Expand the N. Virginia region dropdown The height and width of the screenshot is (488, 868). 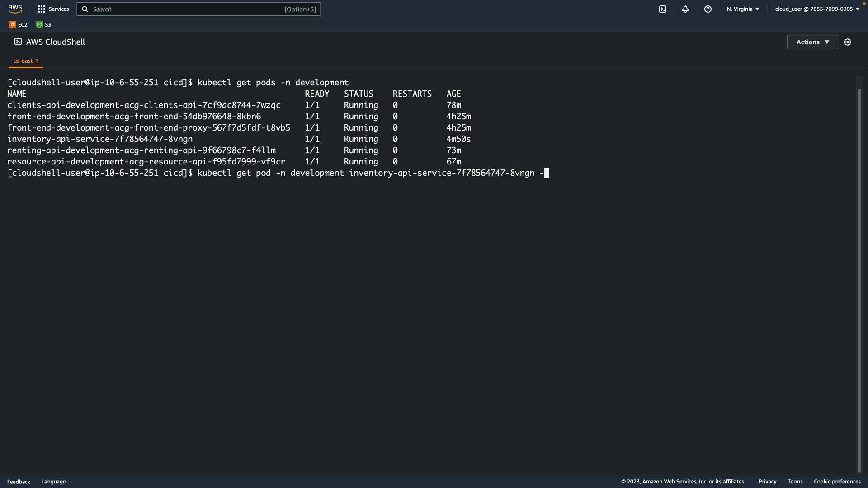[743, 9]
